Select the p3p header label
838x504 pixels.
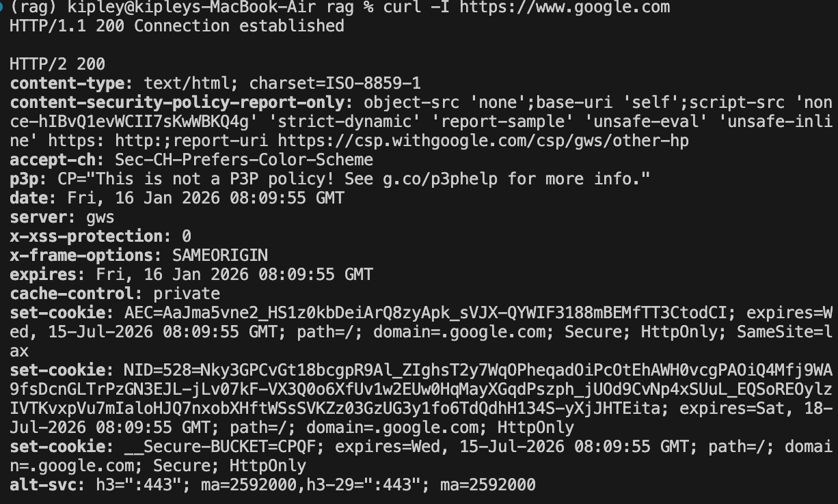click(x=24, y=179)
